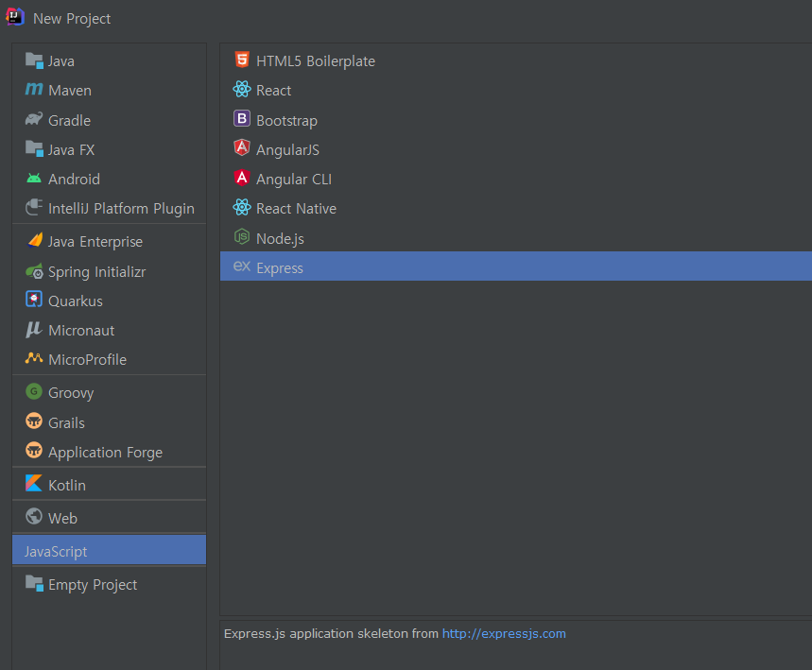This screenshot has width=812, height=670.
Task: Click the Web globe icon
Action: pyautogui.click(x=34, y=516)
